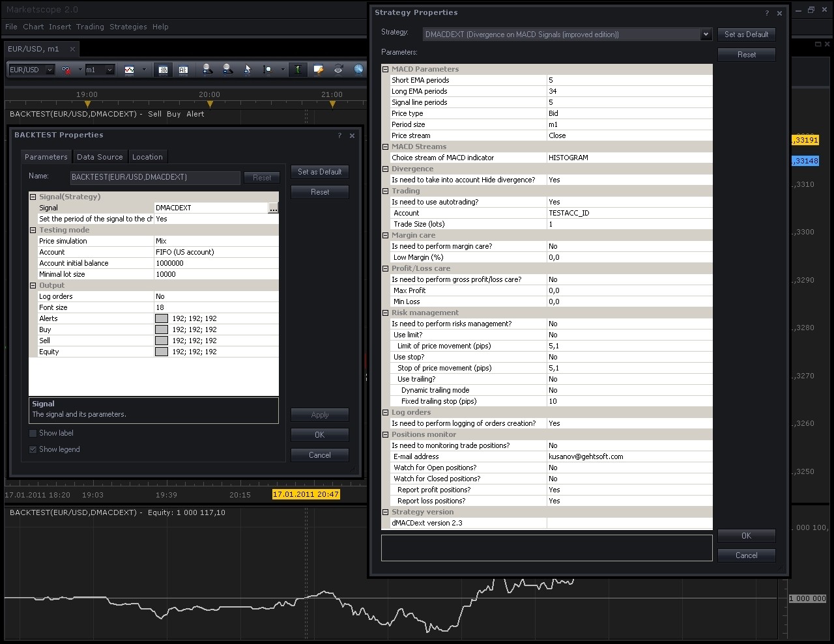Screen dimensions: 834x644
Task: Collapse the Profit/Loss care group
Action: pyautogui.click(x=386, y=268)
